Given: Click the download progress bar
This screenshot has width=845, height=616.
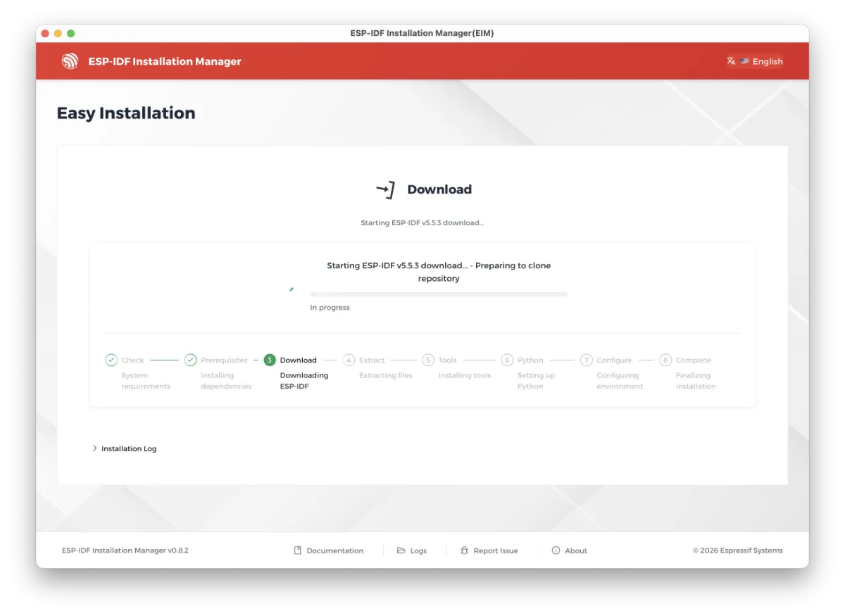Looking at the screenshot, I should click(x=438, y=294).
